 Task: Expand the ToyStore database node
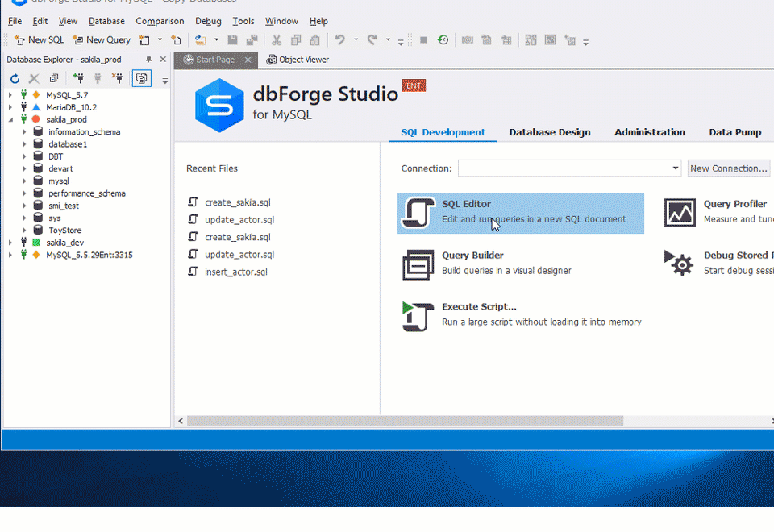coord(24,230)
